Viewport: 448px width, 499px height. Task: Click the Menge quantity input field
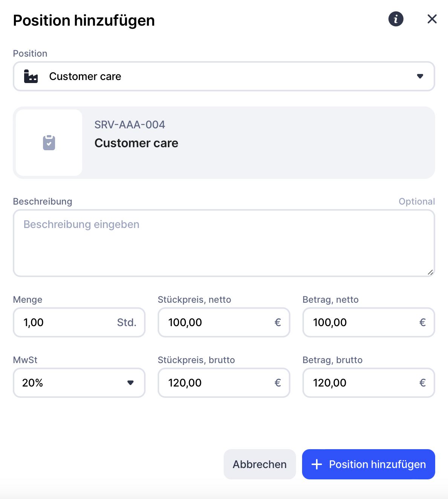[x=68, y=322]
